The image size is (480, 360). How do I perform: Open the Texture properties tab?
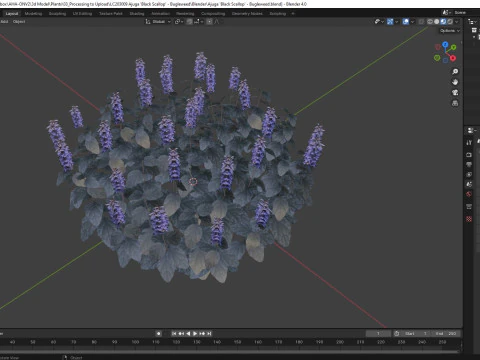tap(469, 219)
